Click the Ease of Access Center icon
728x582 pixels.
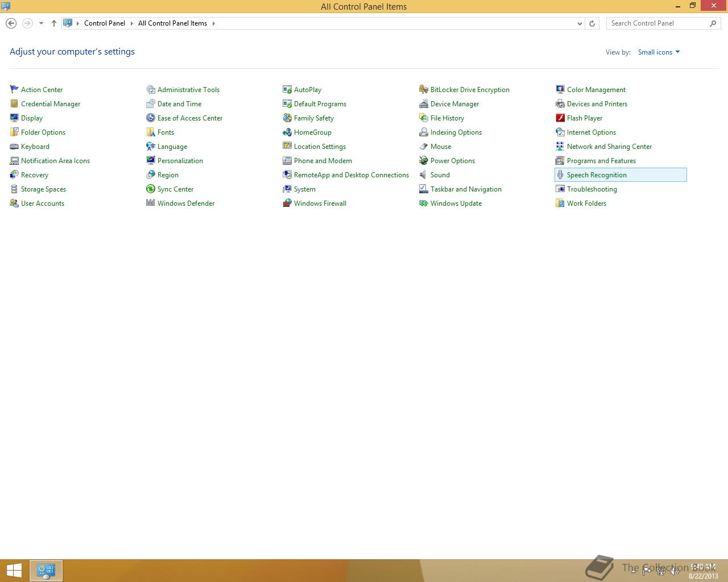pyautogui.click(x=151, y=118)
